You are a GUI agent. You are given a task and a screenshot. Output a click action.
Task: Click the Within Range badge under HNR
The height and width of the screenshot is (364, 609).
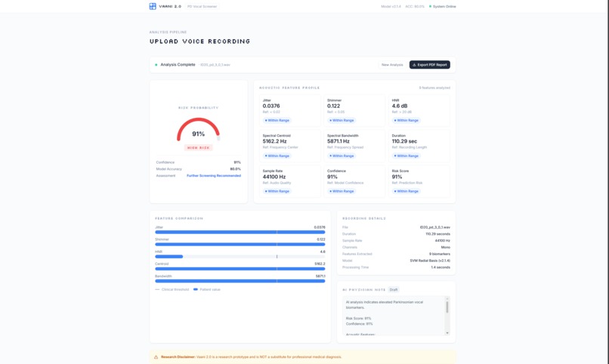point(407,121)
